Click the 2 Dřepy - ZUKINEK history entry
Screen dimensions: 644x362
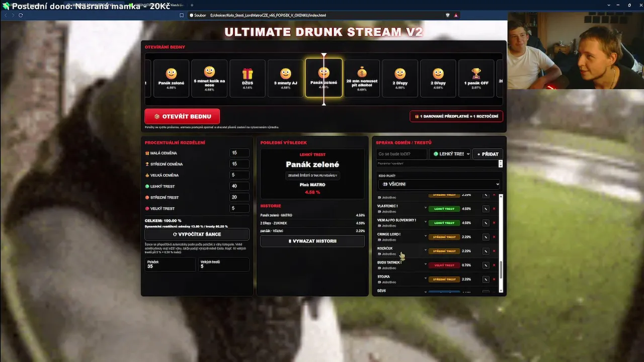[312, 223]
